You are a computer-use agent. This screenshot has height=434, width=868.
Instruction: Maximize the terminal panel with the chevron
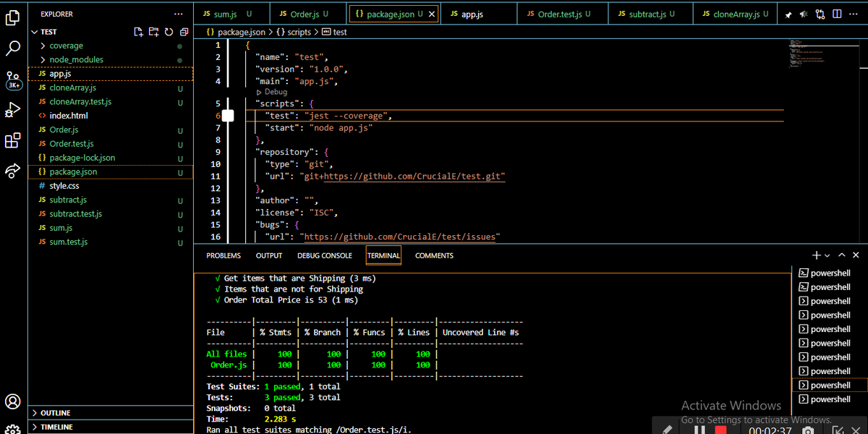point(842,255)
